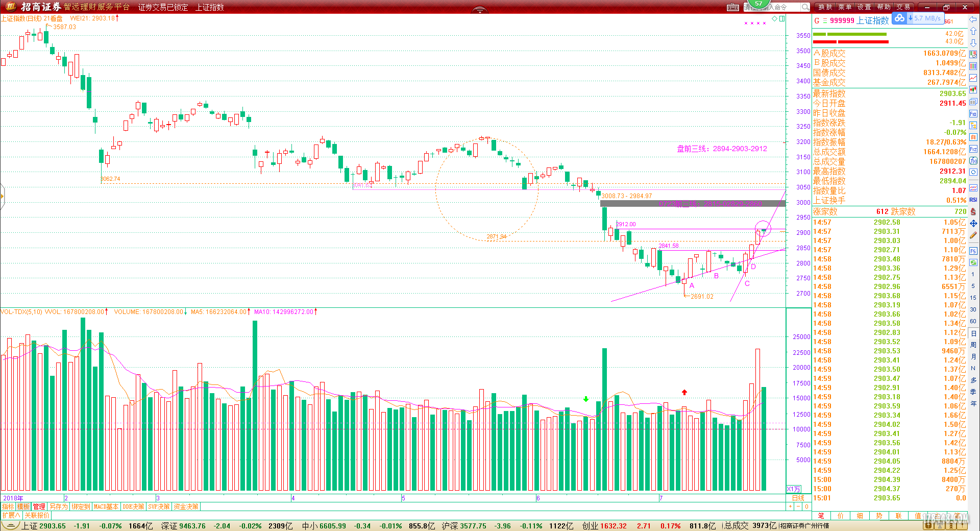980x531 pixels.
Task: Select the RSI indicator icon
Action: tap(973, 200)
